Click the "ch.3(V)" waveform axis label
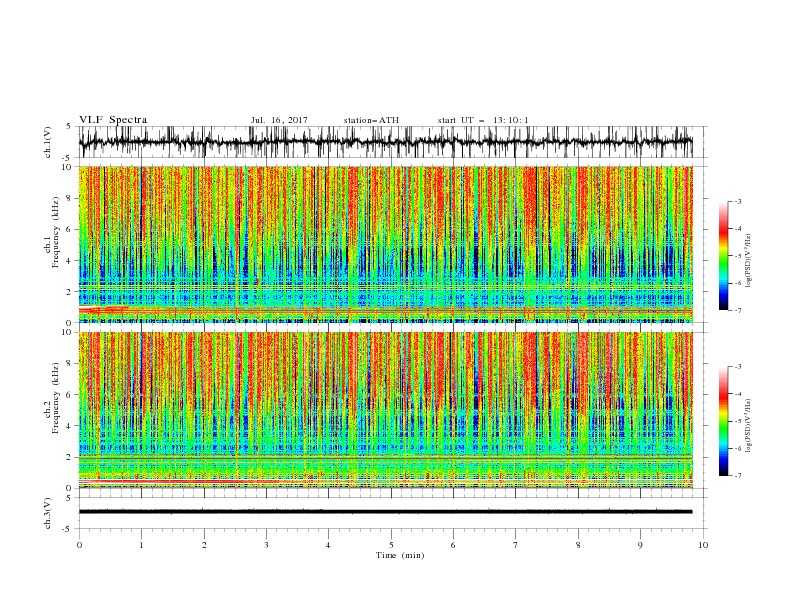Image resolution: width=792 pixels, height=612 pixels. point(48,513)
